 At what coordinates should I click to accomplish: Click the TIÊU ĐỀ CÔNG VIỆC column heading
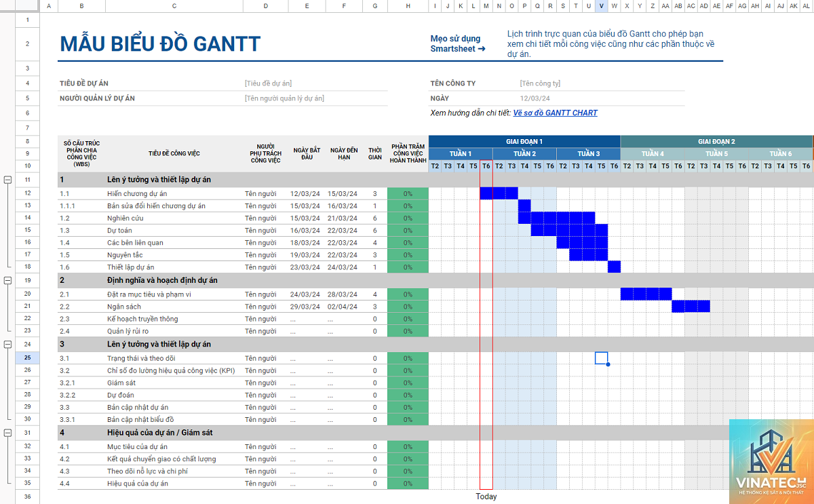[174, 153]
